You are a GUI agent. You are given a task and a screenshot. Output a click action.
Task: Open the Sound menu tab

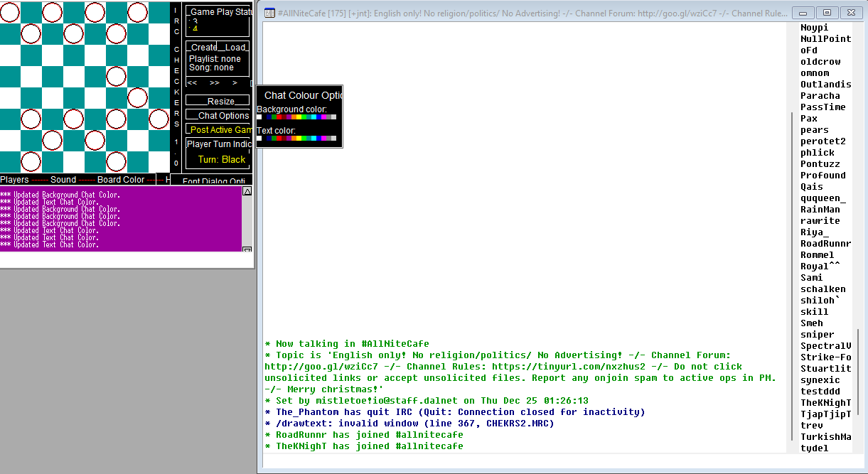click(x=63, y=180)
